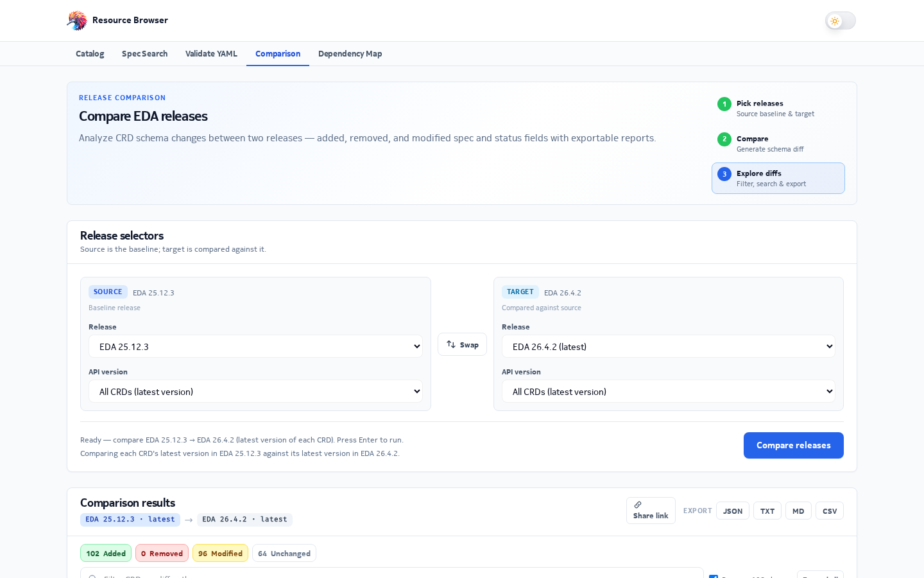Image resolution: width=924 pixels, height=578 pixels.
Task: Click the Compare releases button
Action: (x=793, y=445)
